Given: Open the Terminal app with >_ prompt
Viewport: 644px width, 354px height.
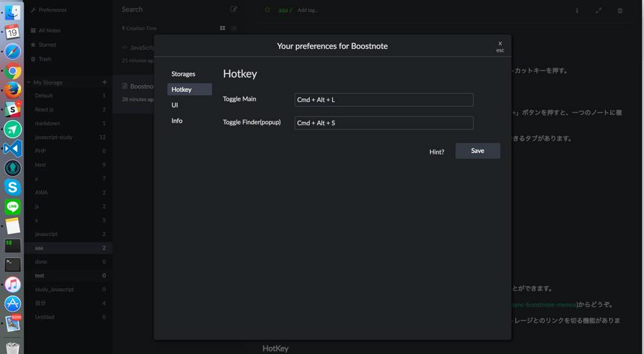Looking at the screenshot, I should click(12, 265).
